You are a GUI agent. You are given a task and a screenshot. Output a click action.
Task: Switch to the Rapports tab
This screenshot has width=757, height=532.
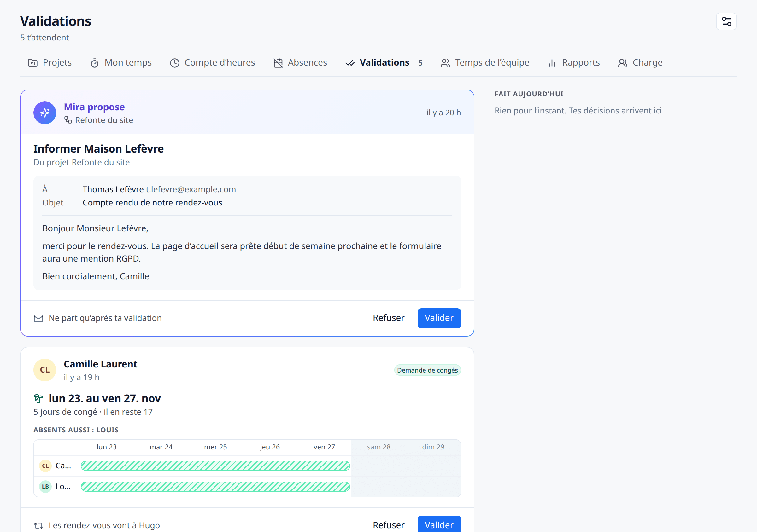[x=574, y=63]
